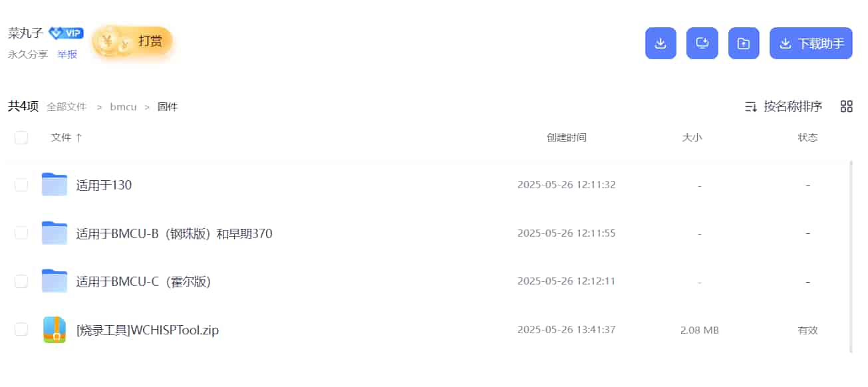Click the save-to-computer monitor icon

702,43
